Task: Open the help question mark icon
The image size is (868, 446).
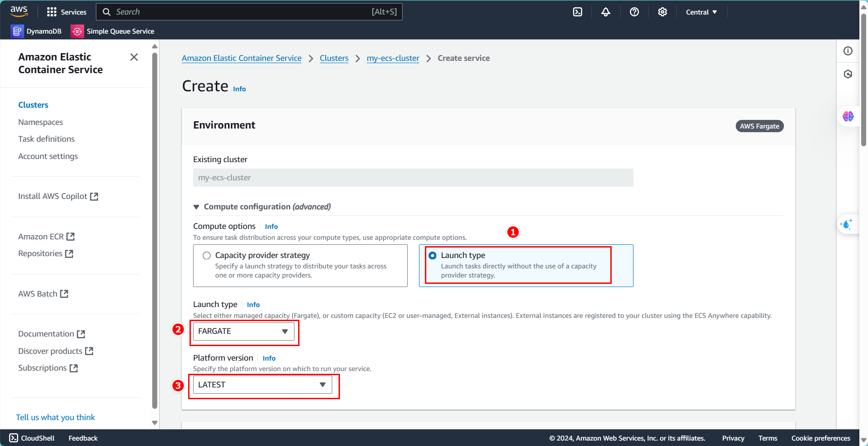Action: point(634,12)
